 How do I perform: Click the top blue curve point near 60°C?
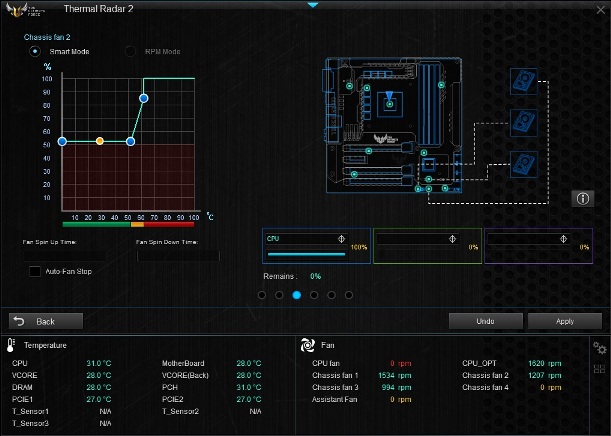coord(143,98)
